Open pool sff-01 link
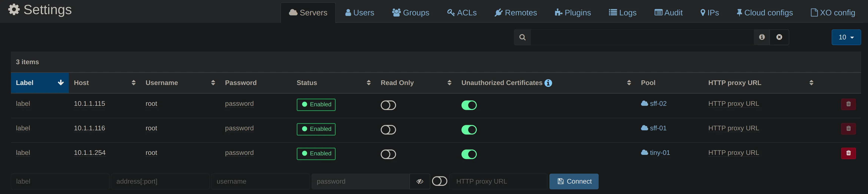The height and width of the screenshot is (194, 868). (x=658, y=128)
